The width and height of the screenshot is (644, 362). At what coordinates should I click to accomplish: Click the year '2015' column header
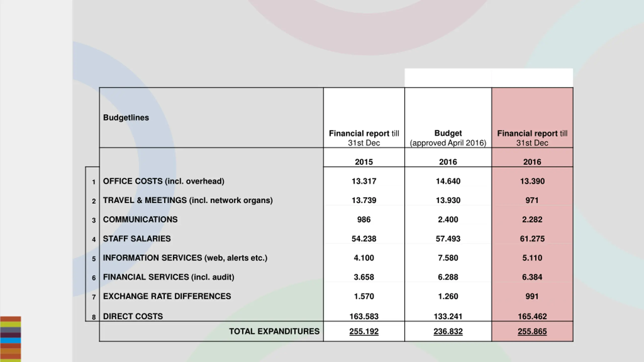(x=364, y=162)
